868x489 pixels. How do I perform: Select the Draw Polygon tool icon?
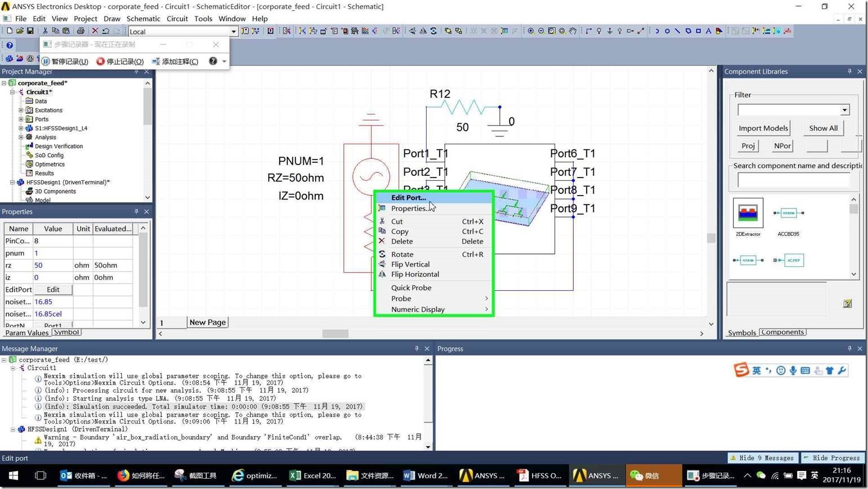(x=688, y=31)
